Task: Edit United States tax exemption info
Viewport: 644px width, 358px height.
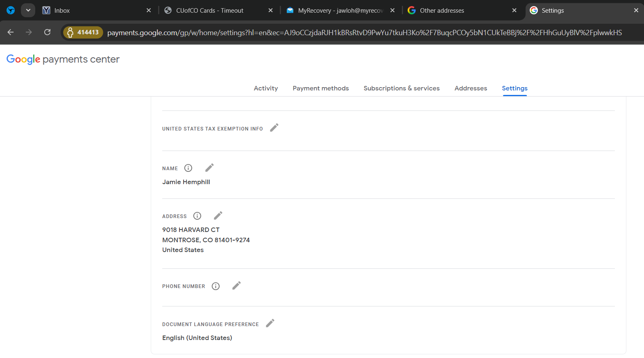Action: 274,128
